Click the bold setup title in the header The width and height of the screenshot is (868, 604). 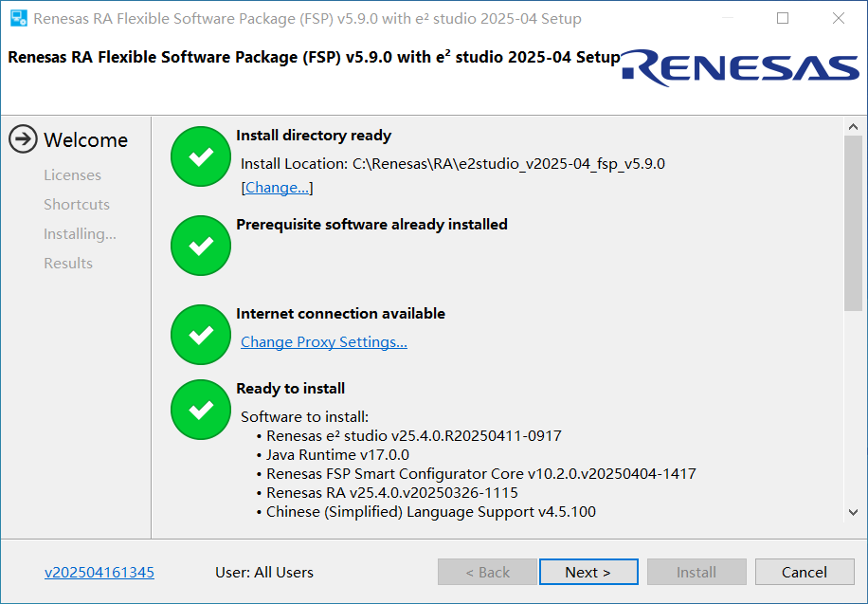click(x=315, y=58)
